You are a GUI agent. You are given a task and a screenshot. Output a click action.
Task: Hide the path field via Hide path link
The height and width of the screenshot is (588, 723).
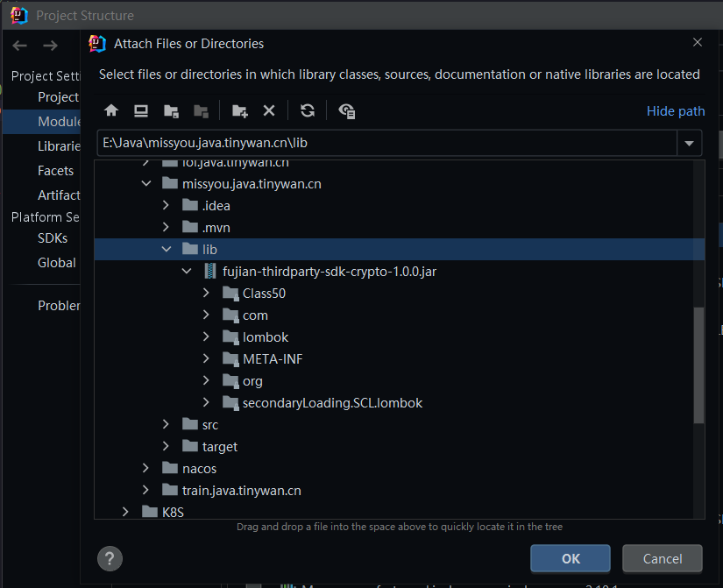[675, 110]
